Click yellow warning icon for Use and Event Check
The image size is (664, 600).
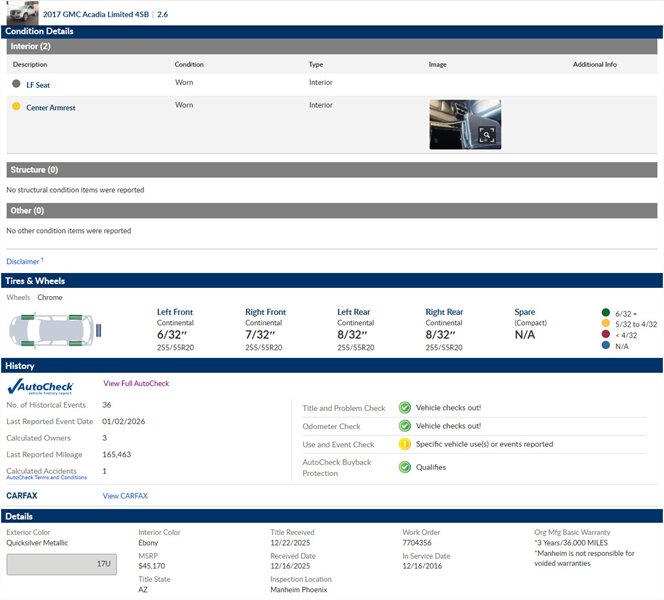405,444
